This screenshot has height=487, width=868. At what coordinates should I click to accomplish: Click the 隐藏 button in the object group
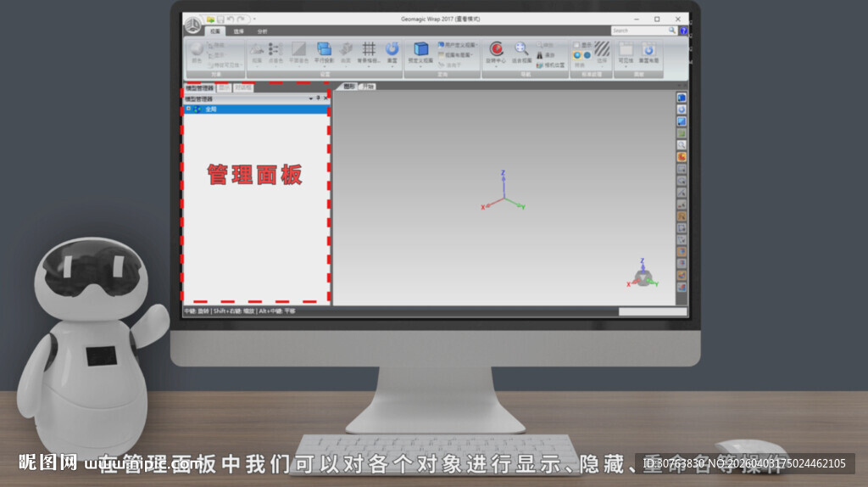pyautogui.click(x=216, y=46)
